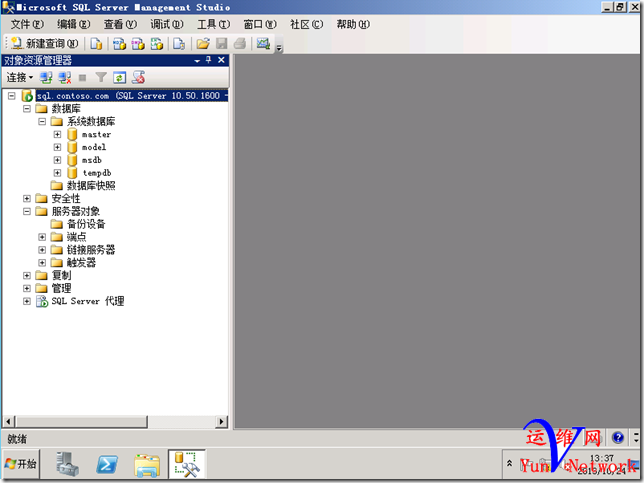Click Connect Object Explorer icon

(x=46, y=77)
